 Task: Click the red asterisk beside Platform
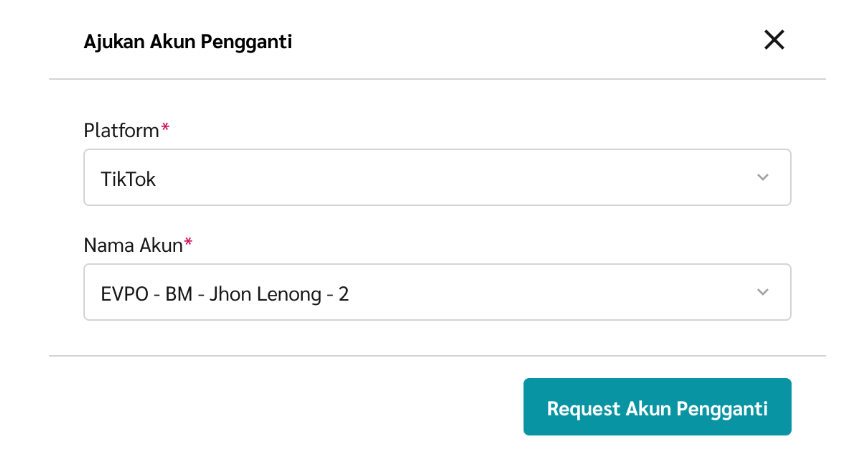point(165,129)
